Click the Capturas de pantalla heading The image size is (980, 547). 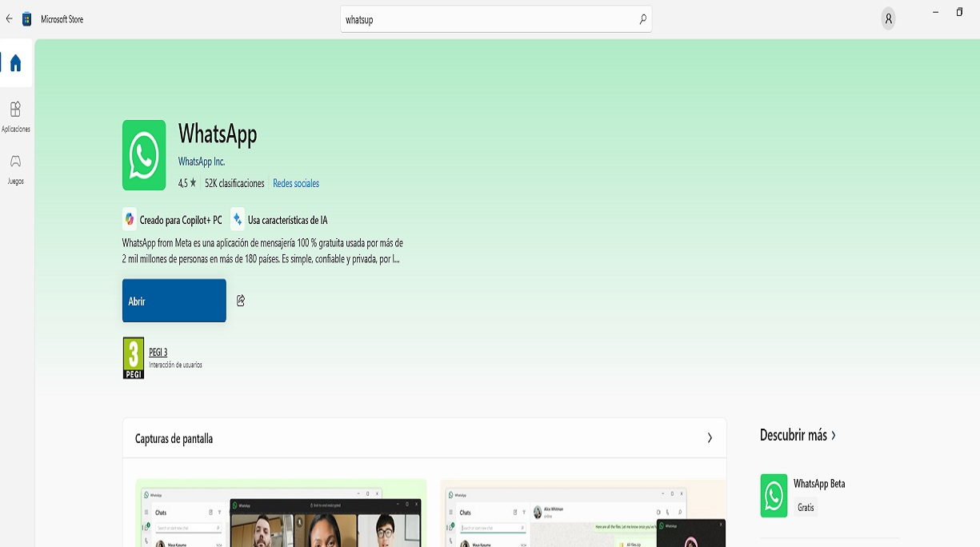point(174,438)
